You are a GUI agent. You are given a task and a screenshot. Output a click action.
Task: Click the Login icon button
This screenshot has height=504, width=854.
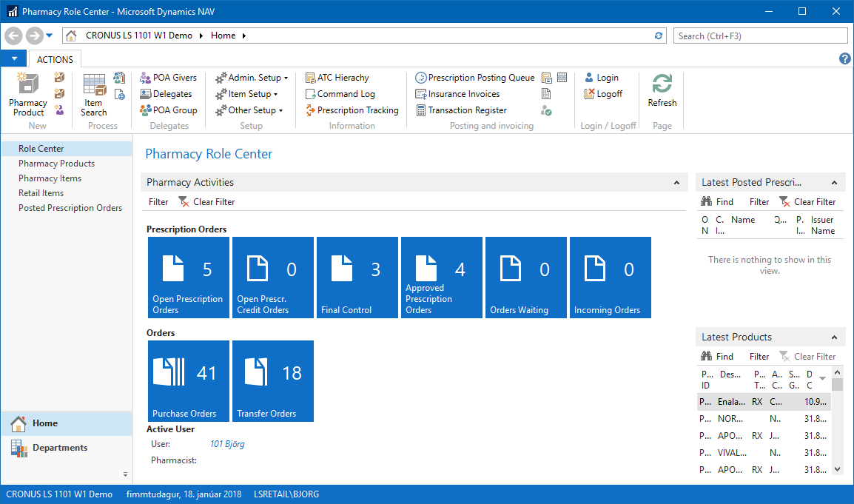[x=601, y=78]
